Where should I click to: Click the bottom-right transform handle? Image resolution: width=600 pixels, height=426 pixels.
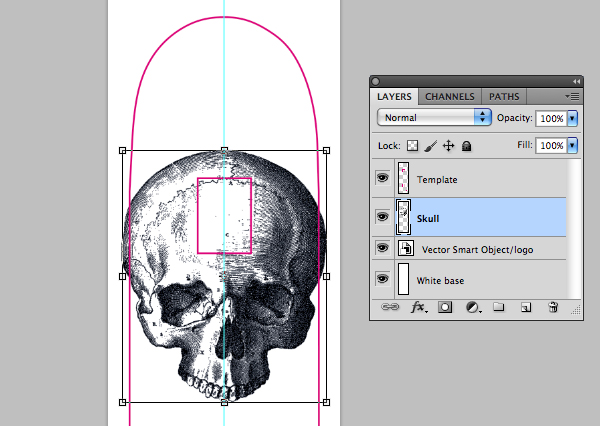326,402
